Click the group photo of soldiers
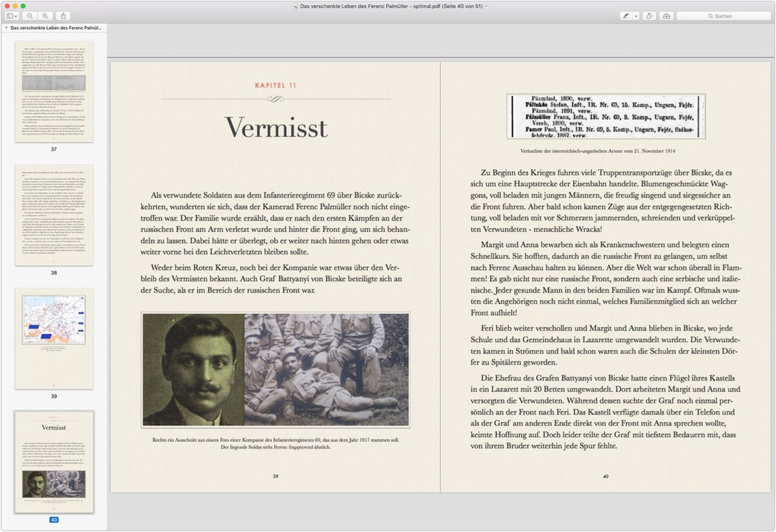The width and height of the screenshot is (776, 532). pos(326,370)
